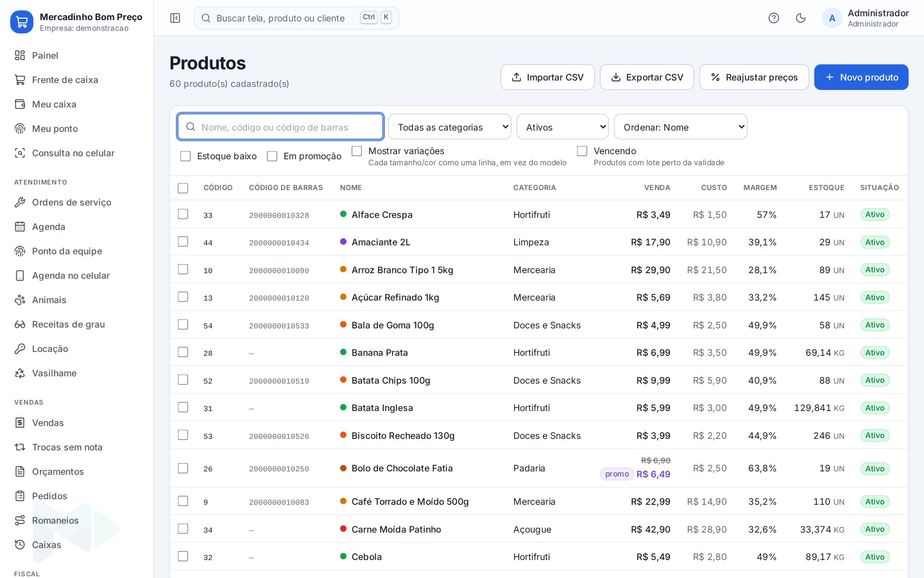The width and height of the screenshot is (924, 578).
Task: Click the Consulta no celular scan icon
Action: 20,153
